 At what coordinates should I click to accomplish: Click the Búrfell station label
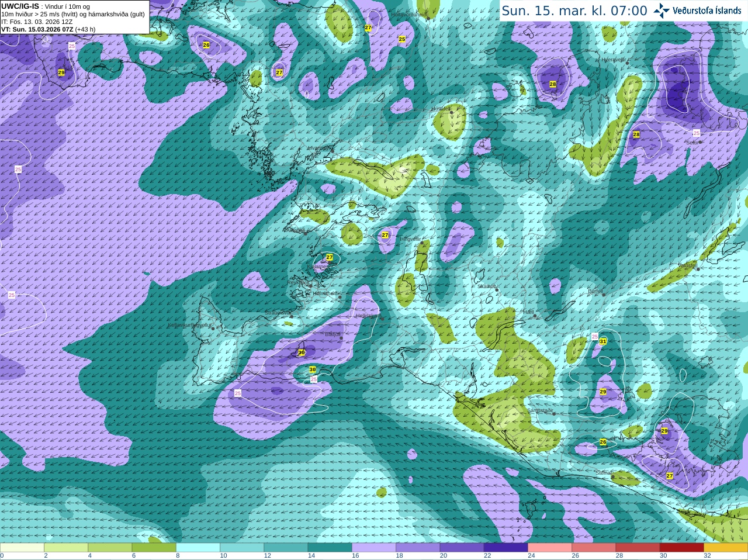coord(595,291)
